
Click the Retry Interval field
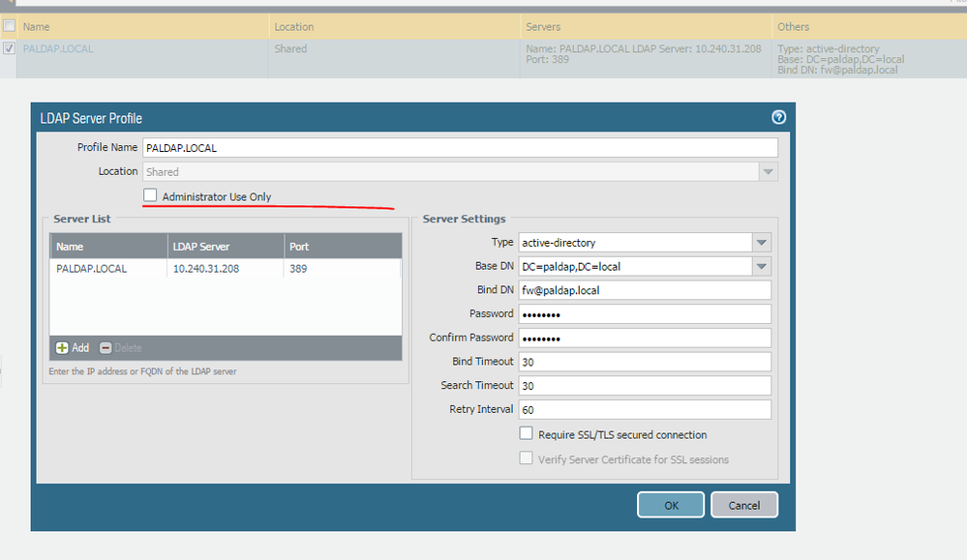(x=645, y=409)
